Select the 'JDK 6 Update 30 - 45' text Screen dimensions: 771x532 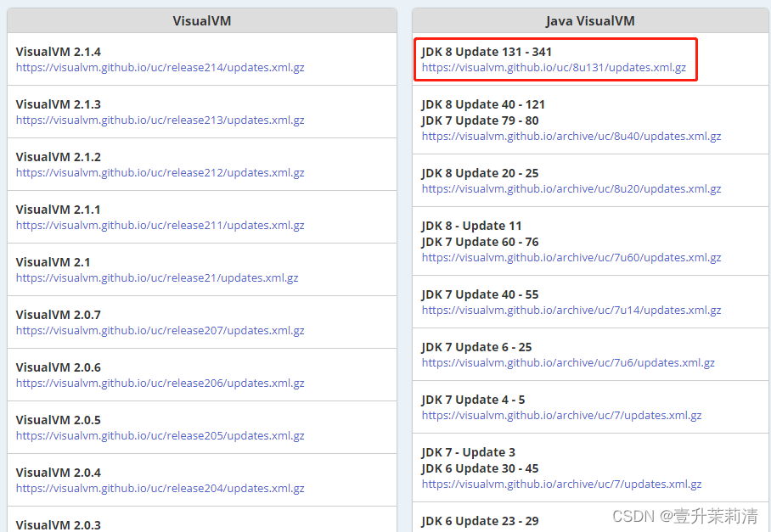tap(480, 468)
